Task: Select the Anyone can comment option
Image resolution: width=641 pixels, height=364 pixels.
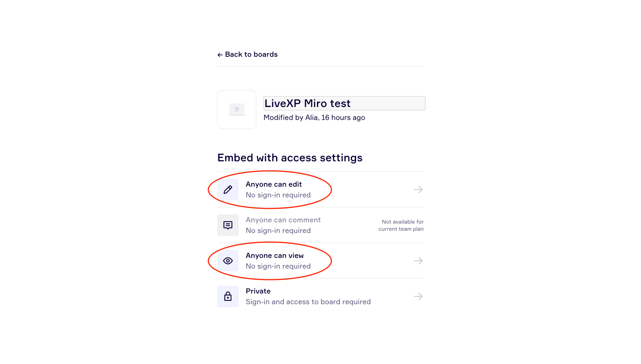Action: point(320,225)
